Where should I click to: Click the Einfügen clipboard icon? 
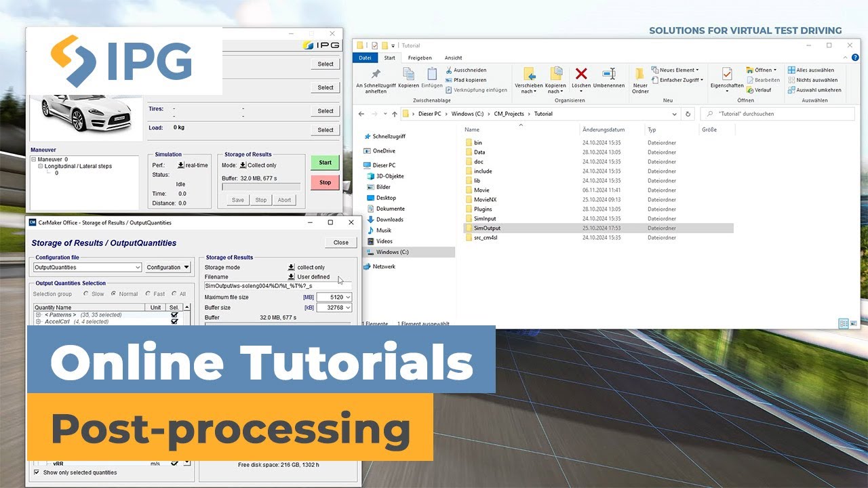coord(432,74)
